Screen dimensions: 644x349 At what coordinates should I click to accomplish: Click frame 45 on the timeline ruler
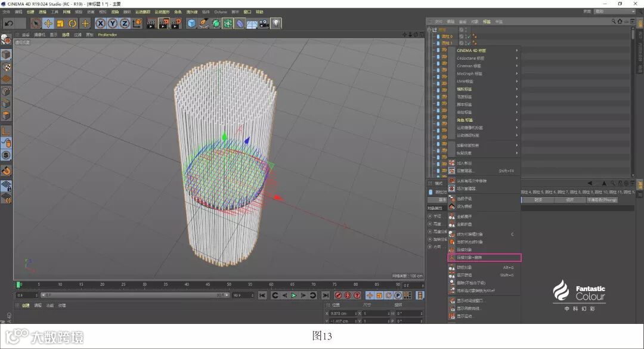click(x=208, y=285)
